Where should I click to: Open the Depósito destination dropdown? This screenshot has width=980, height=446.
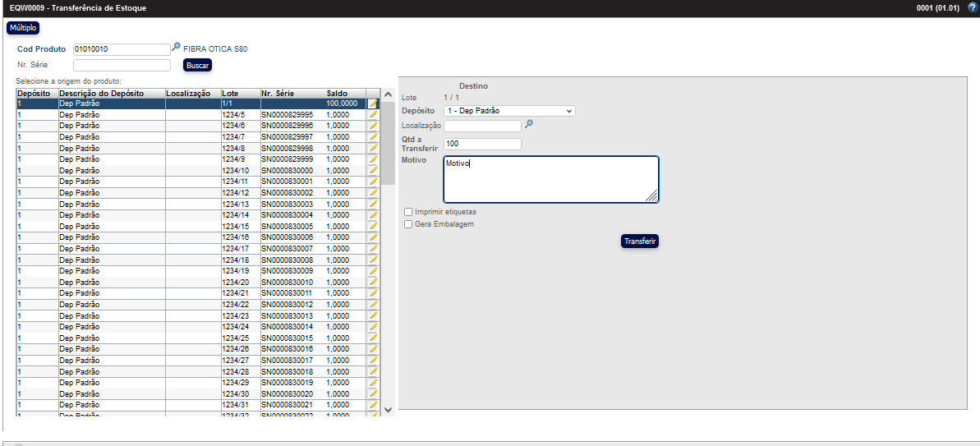tap(509, 111)
